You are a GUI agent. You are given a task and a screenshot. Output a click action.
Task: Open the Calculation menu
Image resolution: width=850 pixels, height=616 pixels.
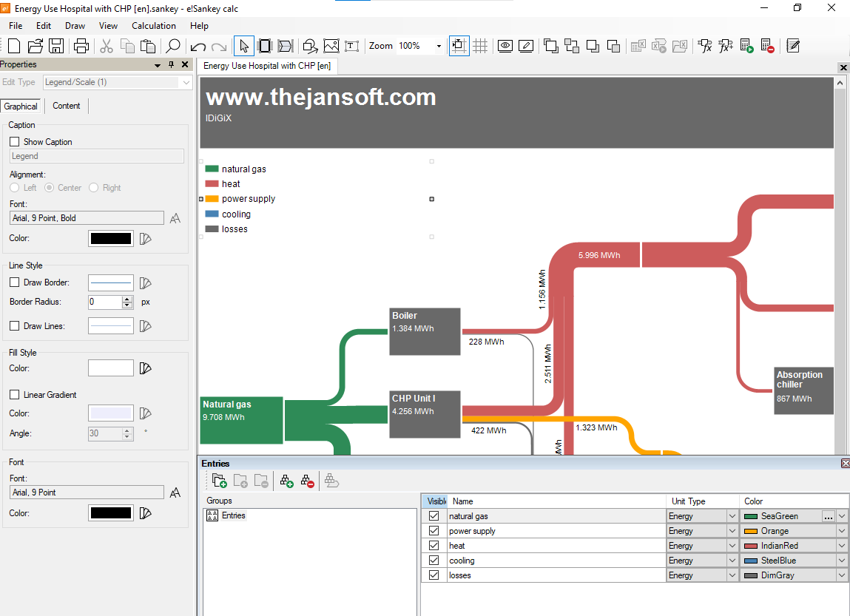pyautogui.click(x=153, y=25)
